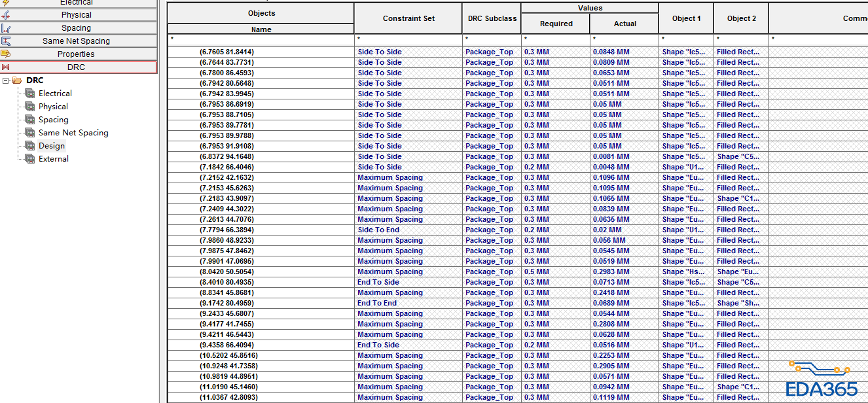Open the Physical worksheet section tab
Screen dimensions: 868x403
click(x=79, y=14)
